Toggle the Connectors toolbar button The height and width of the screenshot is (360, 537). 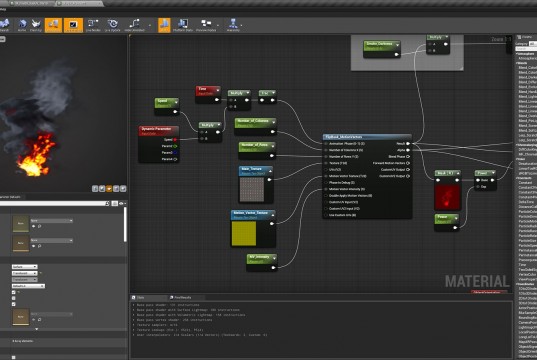[x=53, y=25]
